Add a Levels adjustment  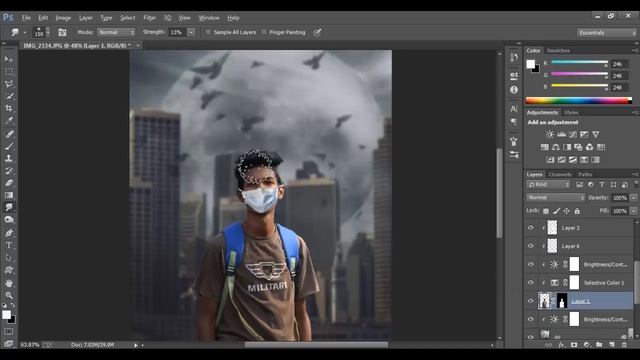[x=562, y=134]
